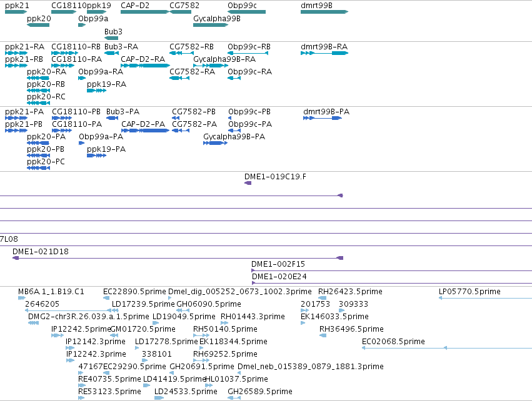532x401 pixels.
Task: Select the Gycalpha99B gene bar
Action: tap(211, 25)
